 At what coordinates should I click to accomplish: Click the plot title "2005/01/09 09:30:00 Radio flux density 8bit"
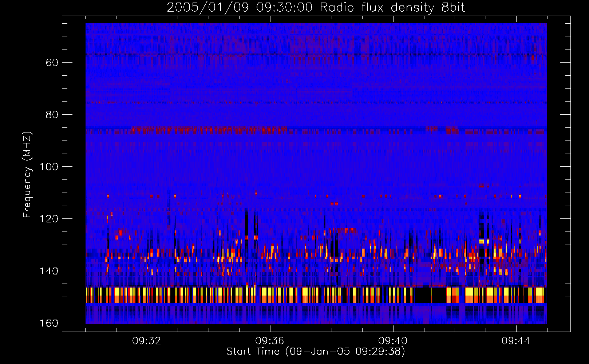[x=316, y=7]
